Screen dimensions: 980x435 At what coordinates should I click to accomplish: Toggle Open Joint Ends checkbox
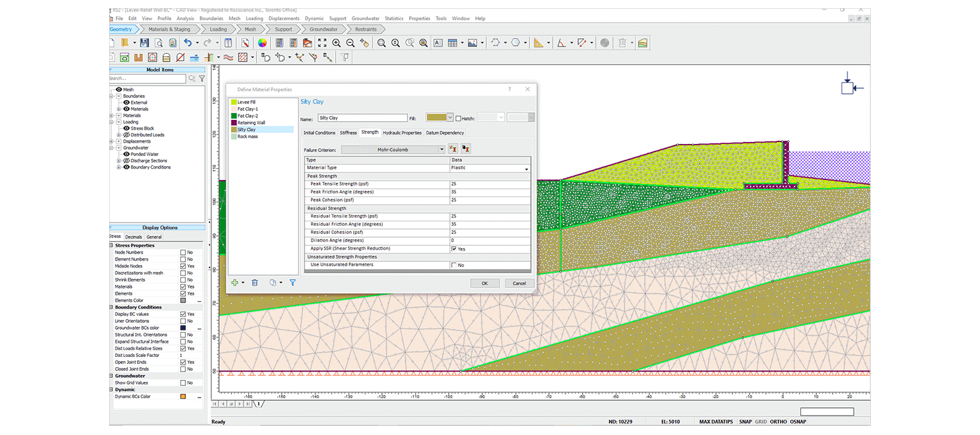183,362
